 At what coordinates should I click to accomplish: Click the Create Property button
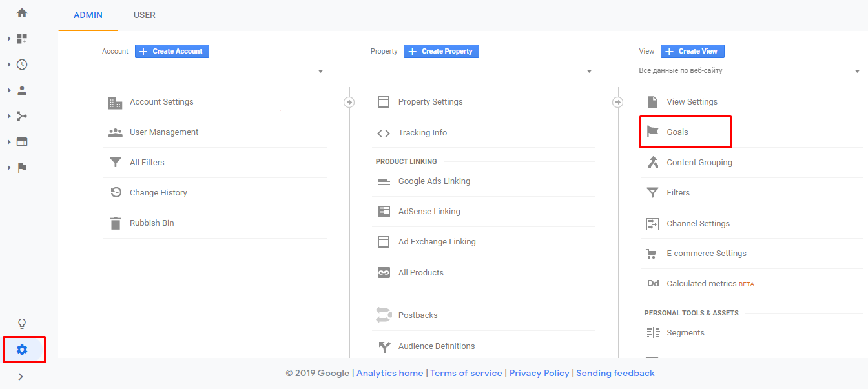coord(441,51)
